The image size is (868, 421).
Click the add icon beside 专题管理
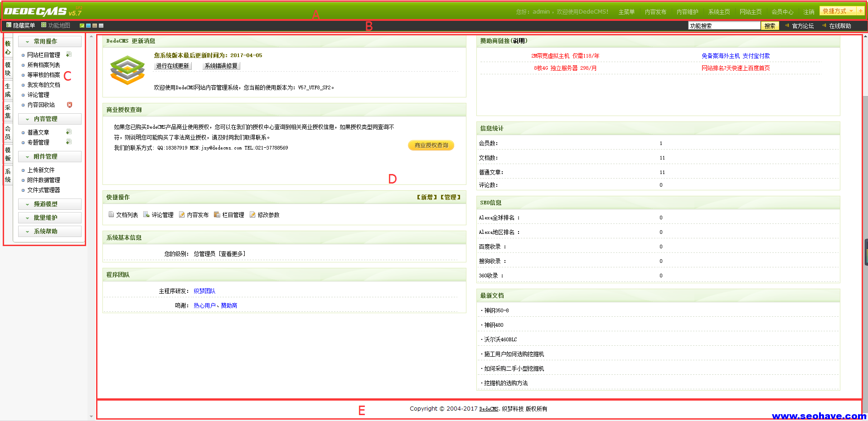[69, 142]
